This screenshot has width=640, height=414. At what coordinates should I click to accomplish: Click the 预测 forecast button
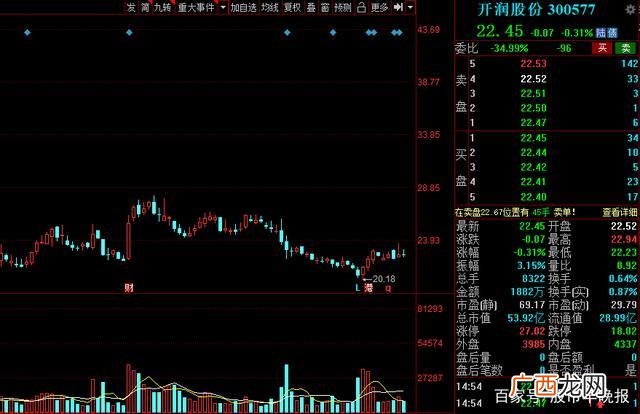coord(342,7)
